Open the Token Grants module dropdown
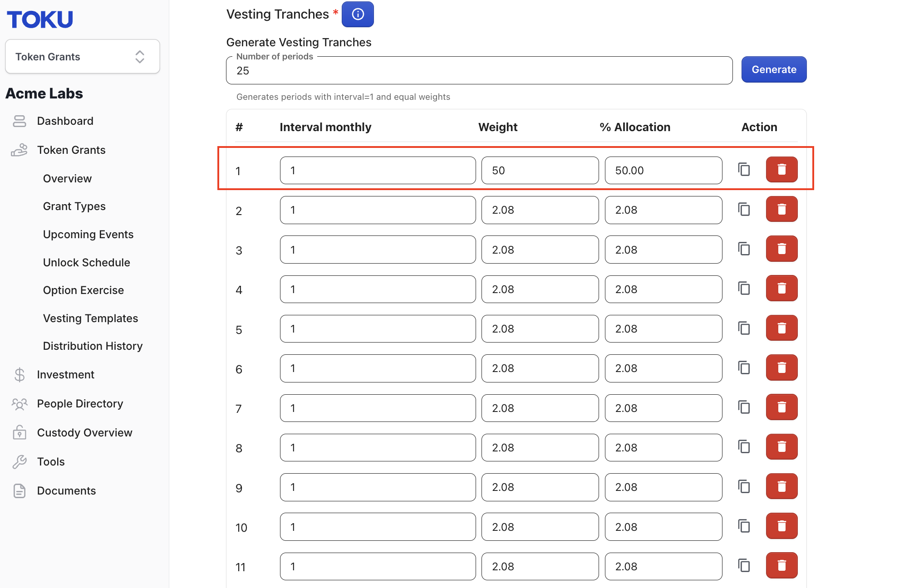904x588 pixels. point(83,57)
